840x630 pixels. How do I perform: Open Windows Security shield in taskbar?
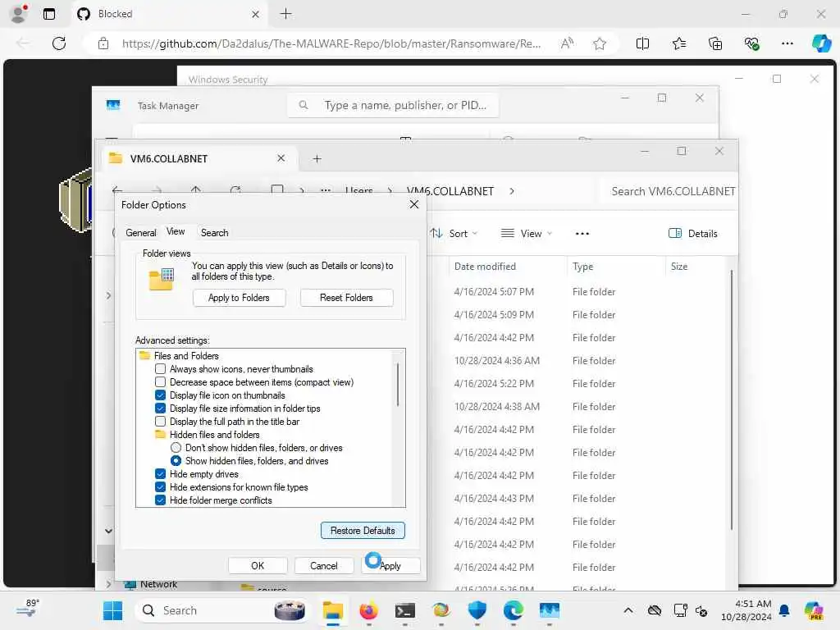click(477, 610)
